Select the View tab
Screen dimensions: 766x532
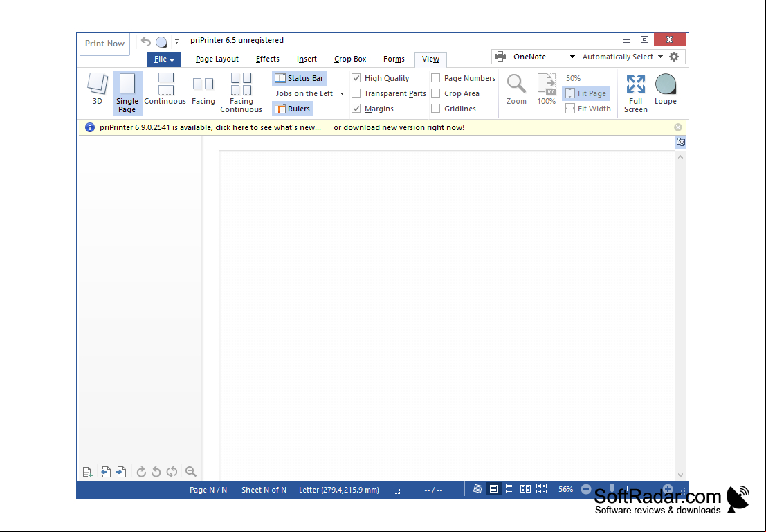pyautogui.click(x=430, y=59)
